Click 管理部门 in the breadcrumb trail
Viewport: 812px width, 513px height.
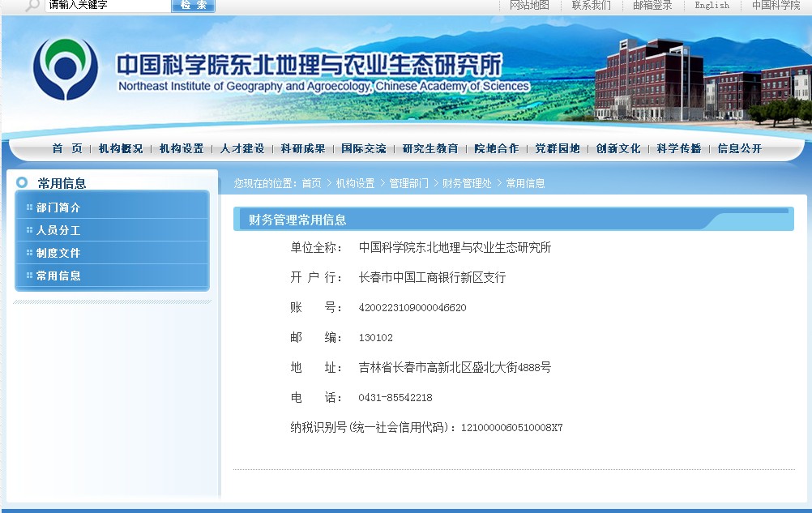click(408, 184)
